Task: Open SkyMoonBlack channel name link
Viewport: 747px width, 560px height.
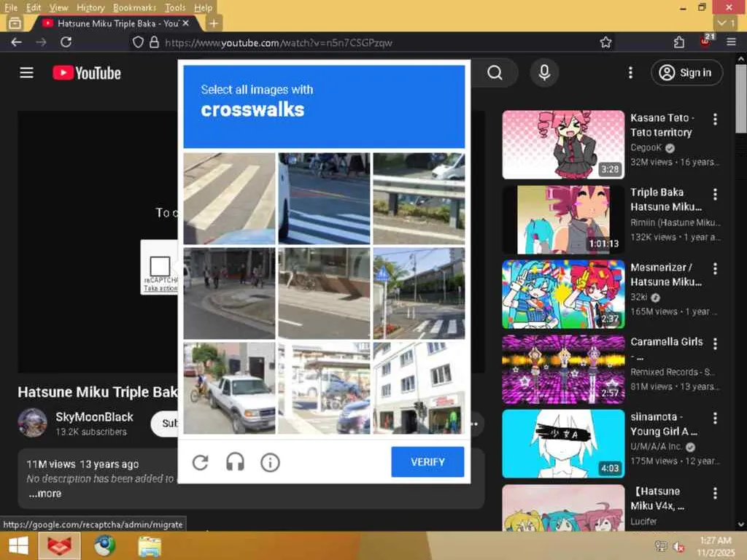Action: click(x=94, y=417)
